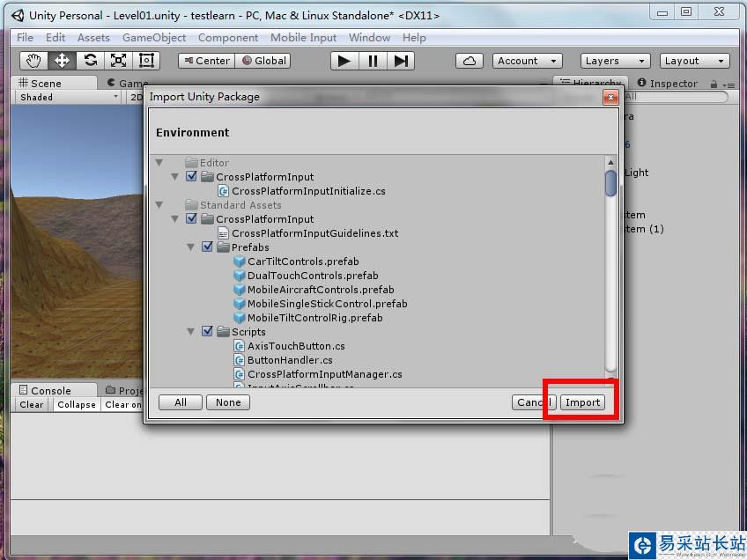Click the scrollbar up arrow

tap(610, 162)
